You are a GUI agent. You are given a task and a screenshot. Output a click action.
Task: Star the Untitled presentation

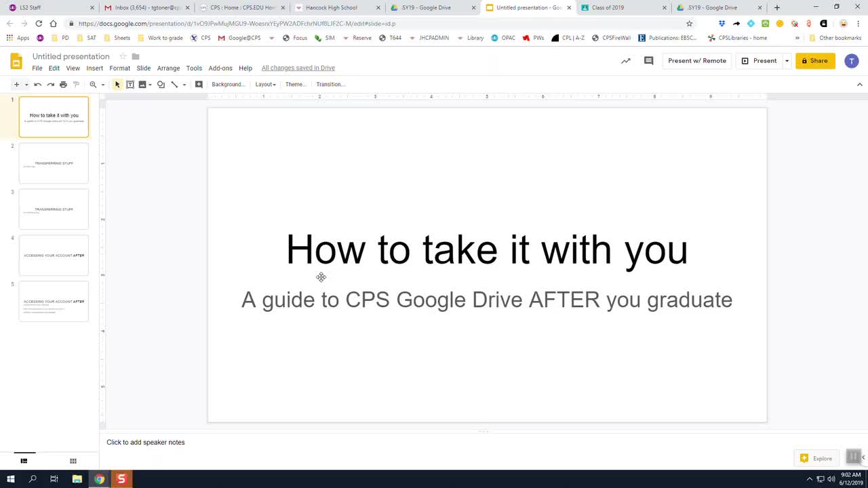tap(123, 56)
